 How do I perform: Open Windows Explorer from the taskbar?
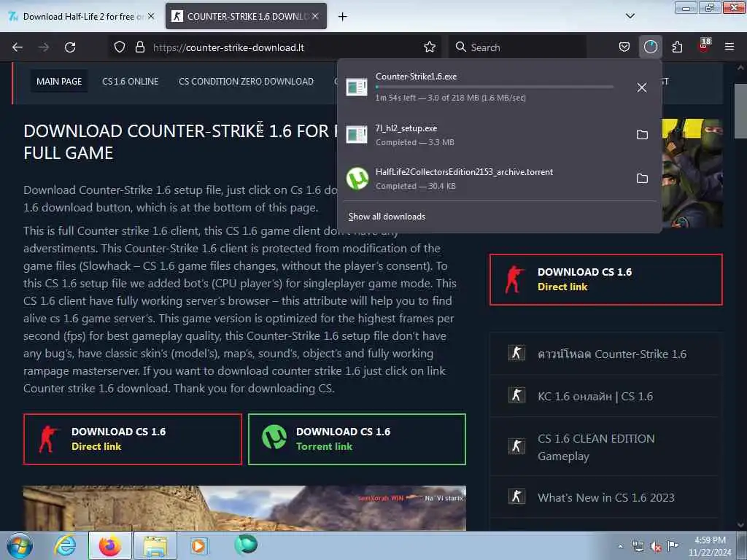click(155, 545)
